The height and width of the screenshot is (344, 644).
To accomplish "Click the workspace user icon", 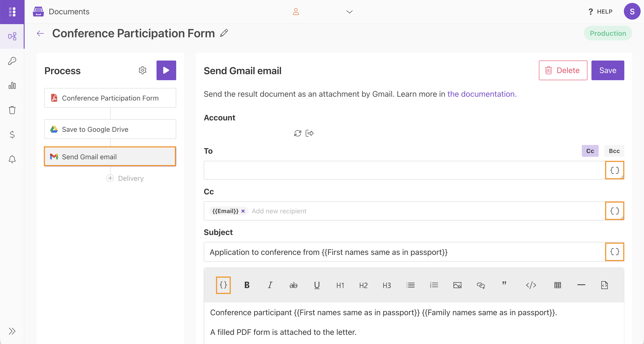I will pos(296,11).
